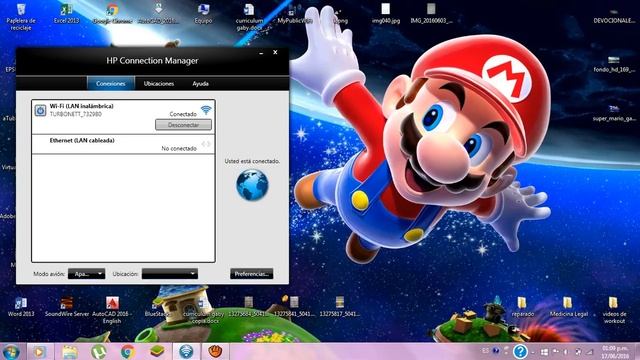Open the Excel 2013 desktop shortcut
This screenshot has width=640, height=360.
click(66, 13)
